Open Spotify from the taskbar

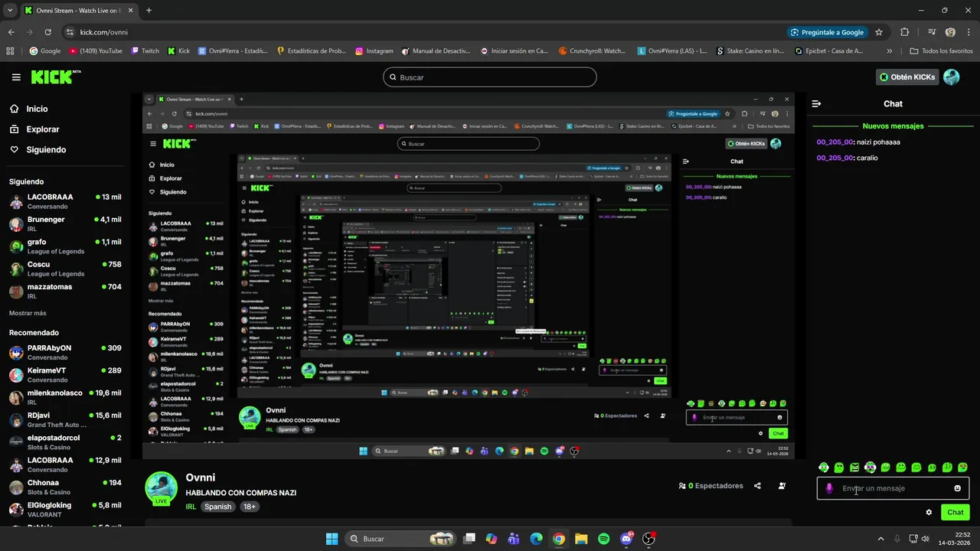pyautogui.click(x=603, y=539)
